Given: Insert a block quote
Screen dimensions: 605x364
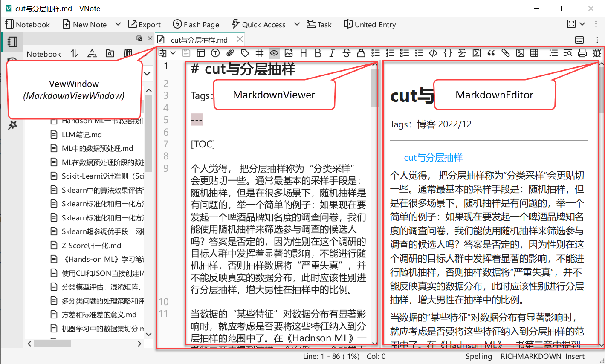Looking at the screenshot, I should pos(491,53).
